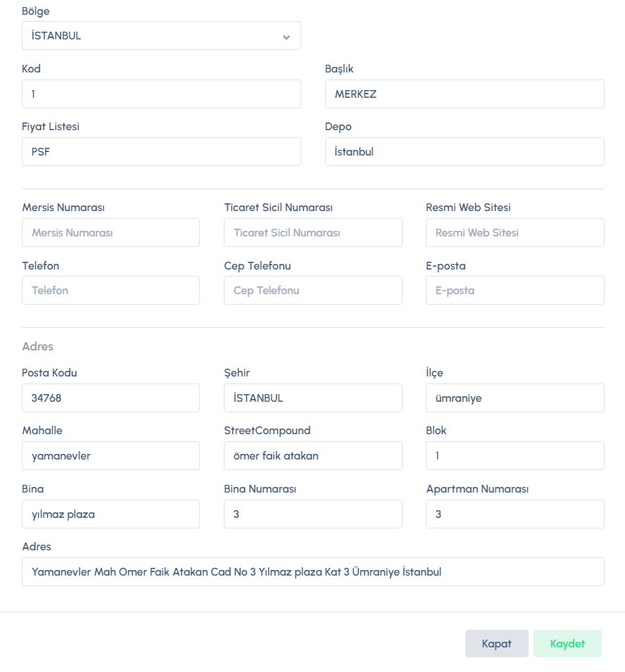Click the İlçe field showing ümraniye
The height and width of the screenshot is (672, 625).
click(x=514, y=398)
